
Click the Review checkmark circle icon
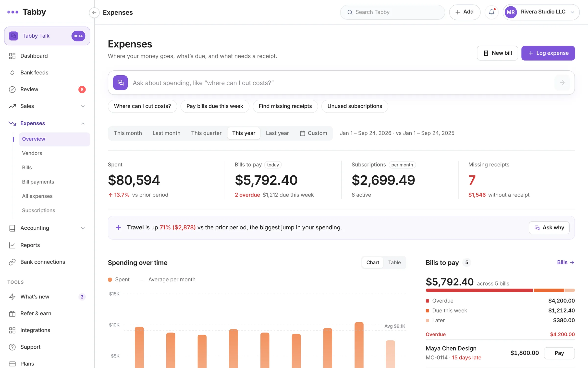coord(12,90)
